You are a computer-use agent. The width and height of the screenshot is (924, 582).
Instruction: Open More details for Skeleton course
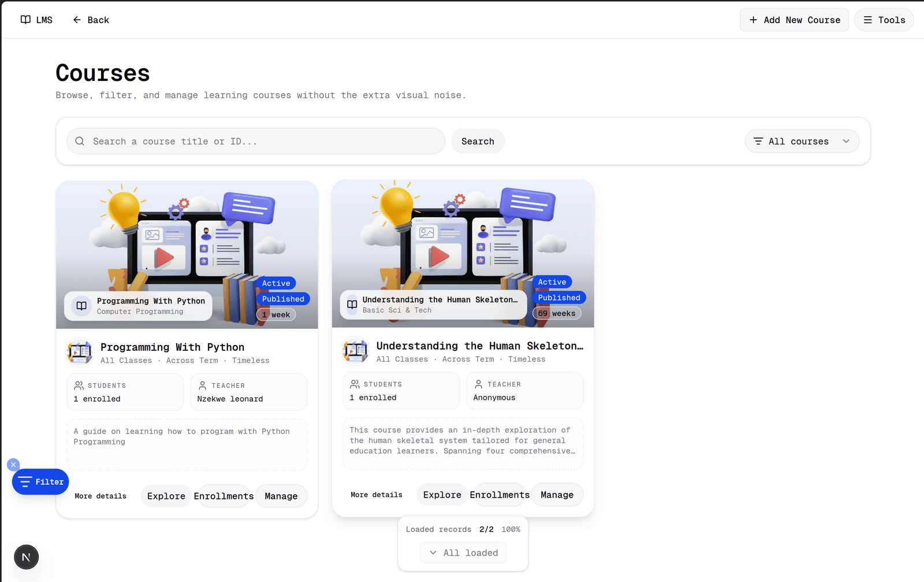(x=377, y=495)
